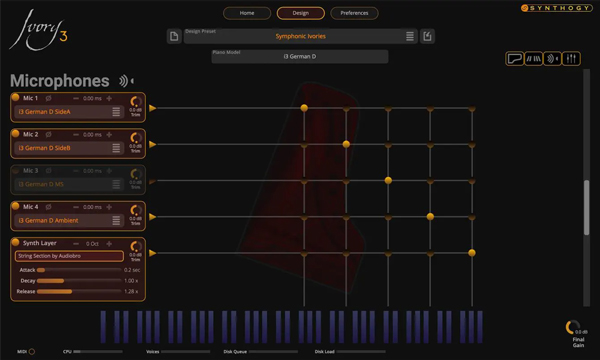Increase Mic 4 delay with plus button
This screenshot has width=600, height=360.
coord(109,207)
